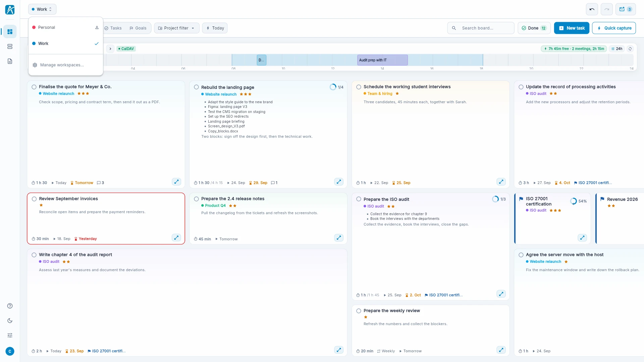The image size is (644, 362).
Task: Click the Quick capture button
Action: click(614, 28)
